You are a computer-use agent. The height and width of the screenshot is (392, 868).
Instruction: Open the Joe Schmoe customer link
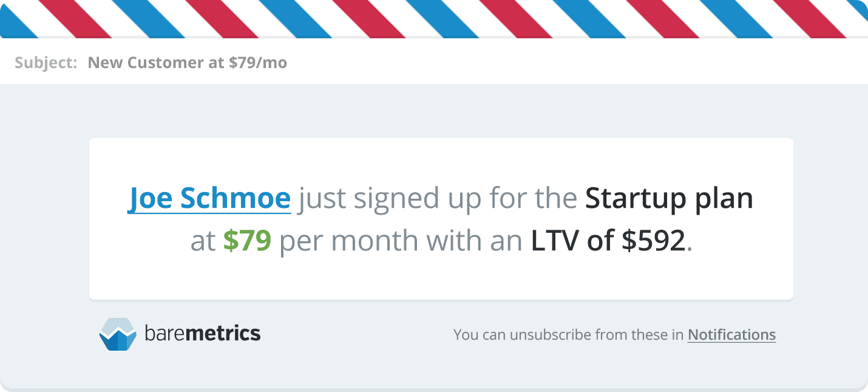click(x=209, y=199)
